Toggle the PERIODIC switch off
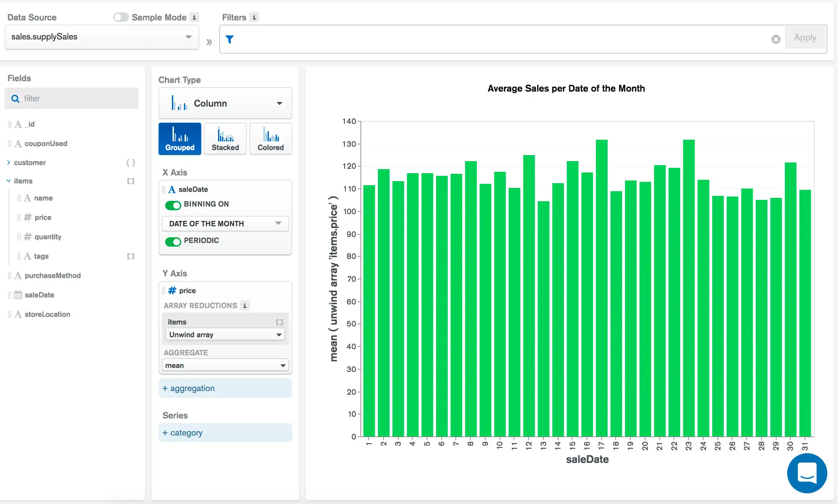The image size is (838, 504). [x=173, y=240]
